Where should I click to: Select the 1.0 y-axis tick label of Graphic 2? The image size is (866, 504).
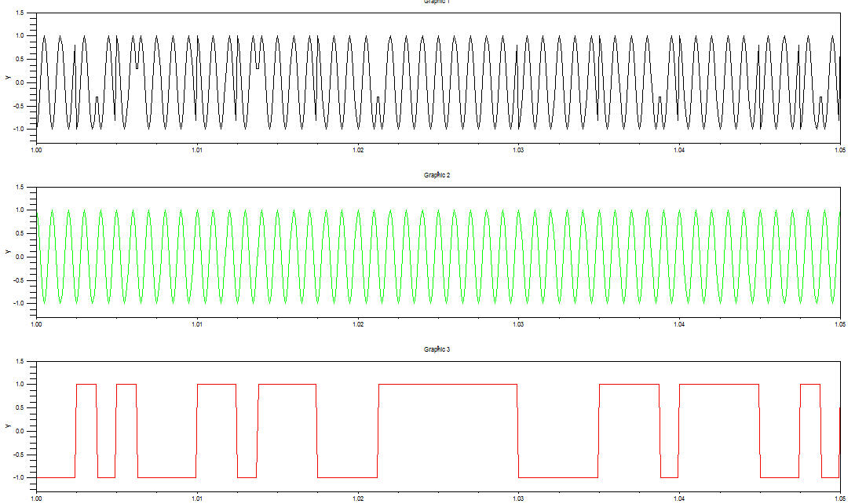coord(20,210)
